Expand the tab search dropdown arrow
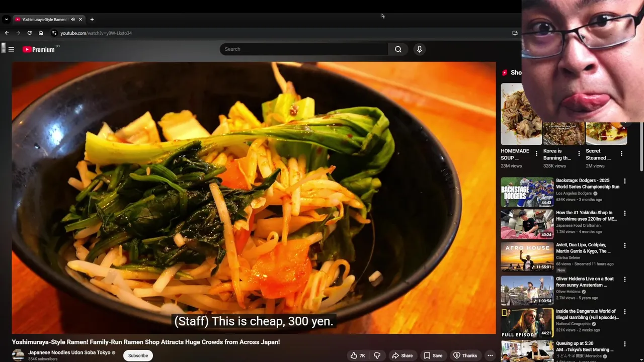The height and width of the screenshot is (362, 644). click(6, 20)
